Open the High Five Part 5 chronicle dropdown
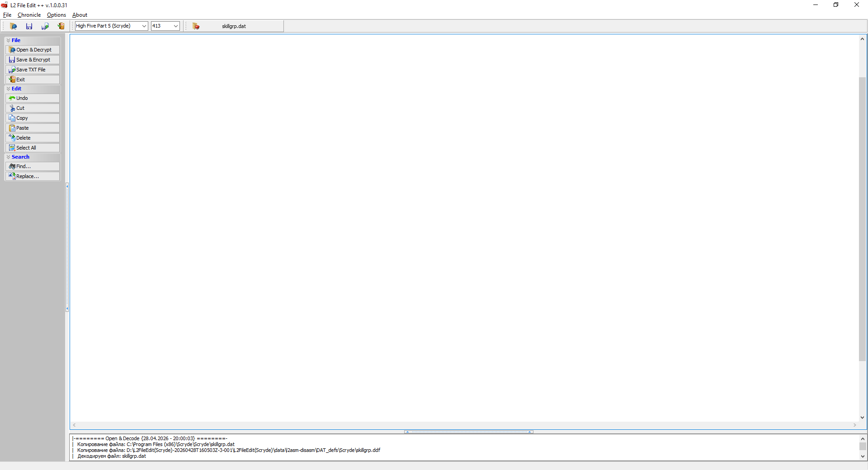868x470 pixels. point(144,26)
